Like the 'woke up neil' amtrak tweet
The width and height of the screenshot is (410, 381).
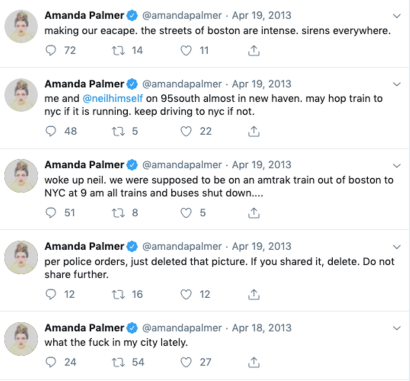point(186,213)
